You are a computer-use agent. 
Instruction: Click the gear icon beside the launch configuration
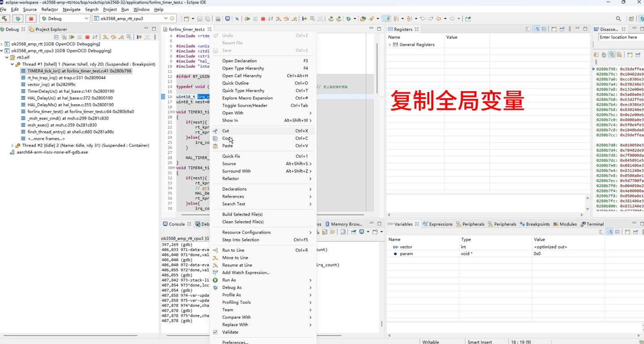tap(173, 19)
